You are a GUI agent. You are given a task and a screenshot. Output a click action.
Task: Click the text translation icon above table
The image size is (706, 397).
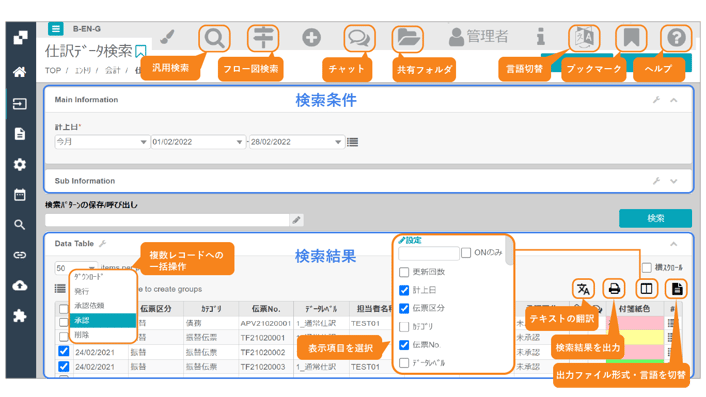coord(584,289)
